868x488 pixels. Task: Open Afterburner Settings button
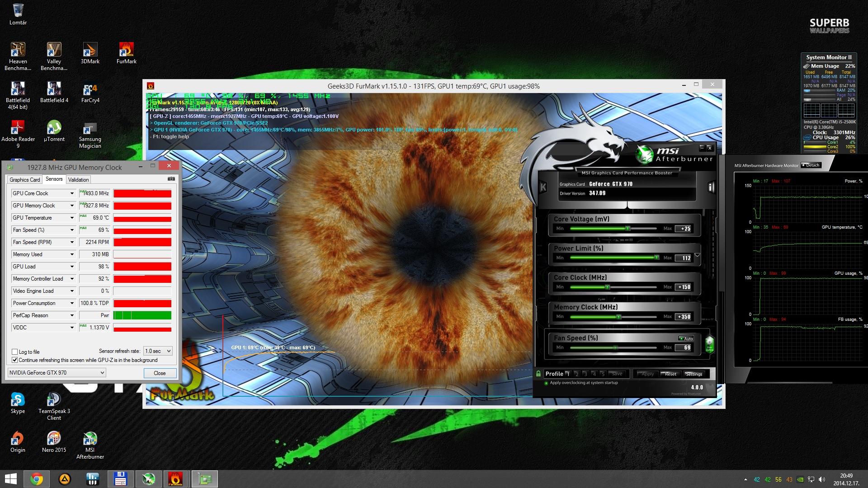pyautogui.click(x=693, y=374)
